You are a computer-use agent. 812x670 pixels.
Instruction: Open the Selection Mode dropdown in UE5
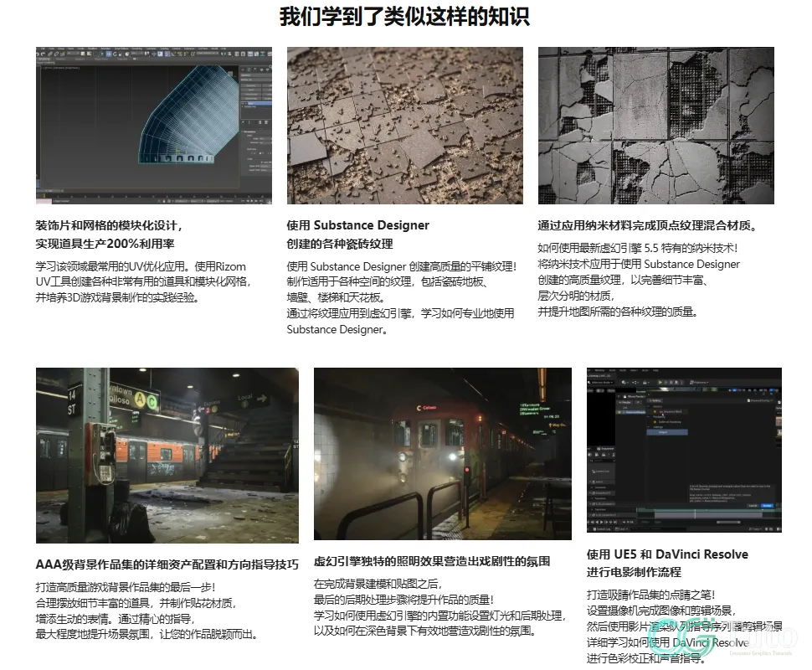[600, 383]
